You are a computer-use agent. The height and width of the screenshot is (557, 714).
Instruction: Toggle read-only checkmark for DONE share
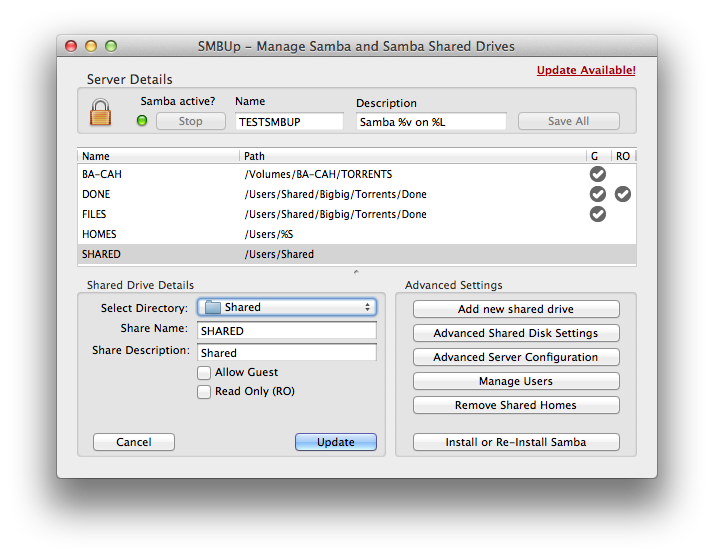tap(622, 194)
